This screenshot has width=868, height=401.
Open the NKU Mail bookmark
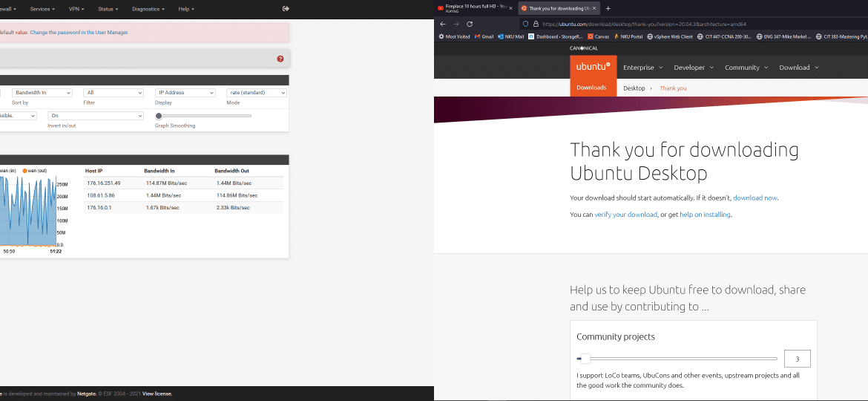coord(510,36)
